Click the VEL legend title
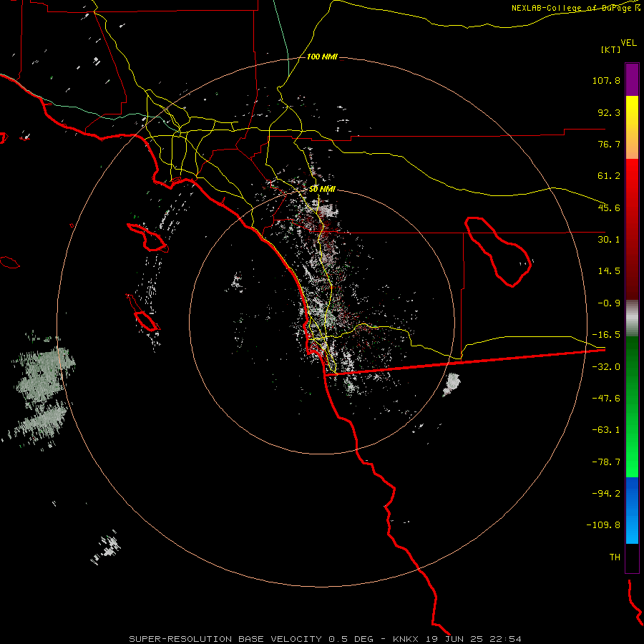Screen dimensions: 644x644 tap(628, 42)
